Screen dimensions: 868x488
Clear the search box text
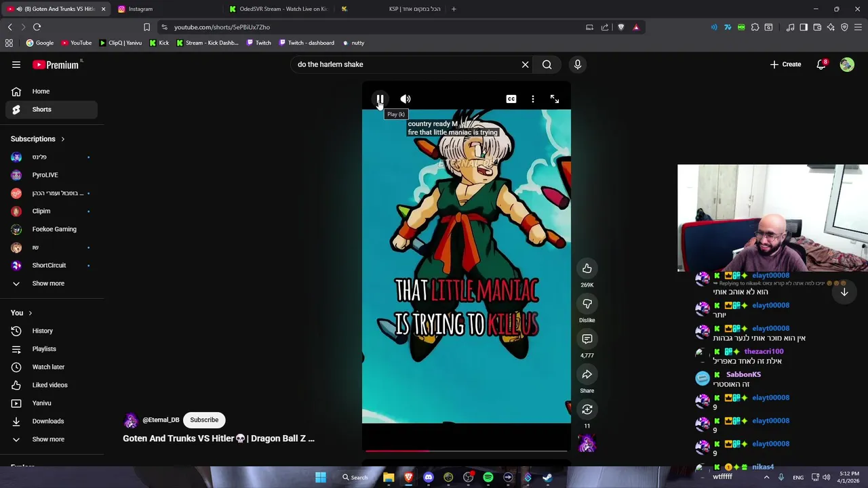525,64
